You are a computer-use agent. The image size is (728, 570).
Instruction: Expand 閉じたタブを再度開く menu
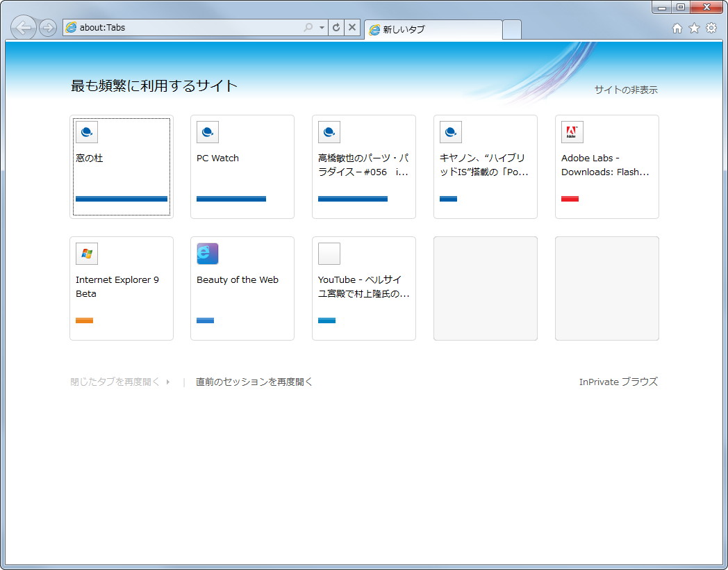point(120,382)
